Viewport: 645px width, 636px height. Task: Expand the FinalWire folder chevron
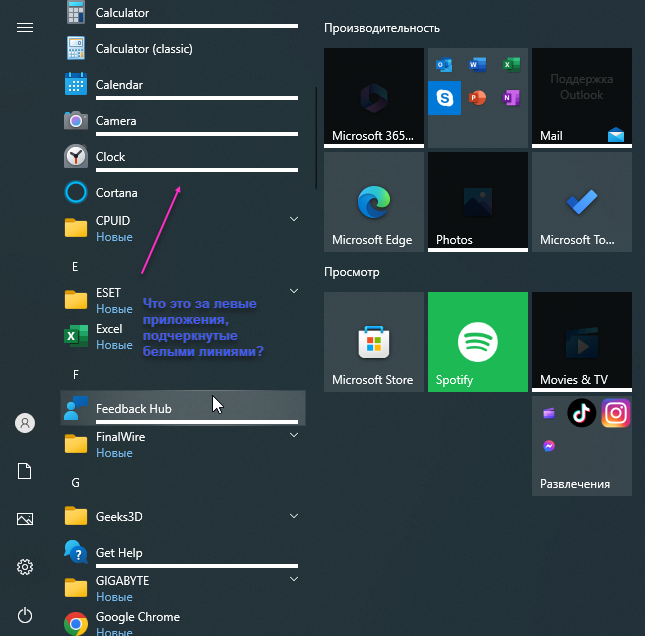pos(294,435)
